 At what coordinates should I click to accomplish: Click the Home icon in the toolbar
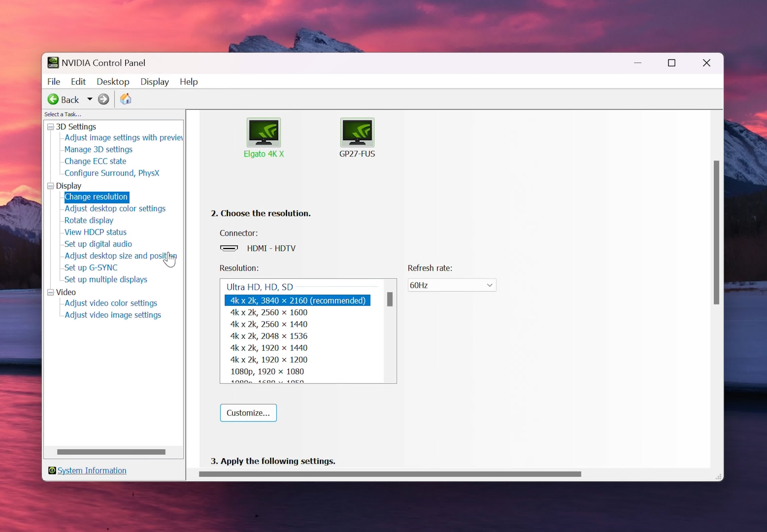pos(126,99)
